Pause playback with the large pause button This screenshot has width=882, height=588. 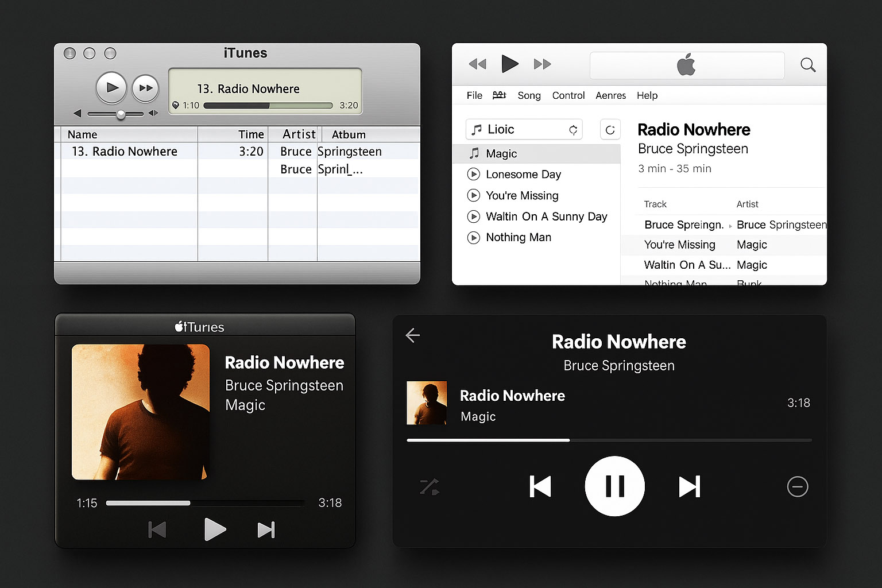click(x=614, y=486)
